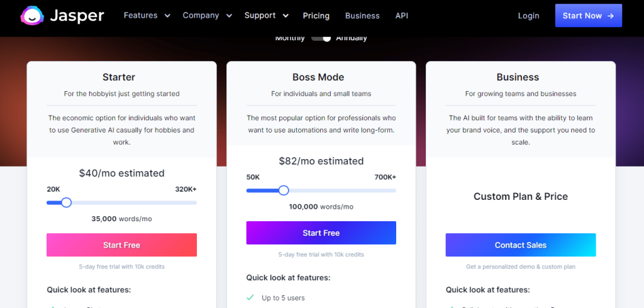Click Start Free under the Starter plan
Viewport: 644px width, 308px height.
pos(121,245)
